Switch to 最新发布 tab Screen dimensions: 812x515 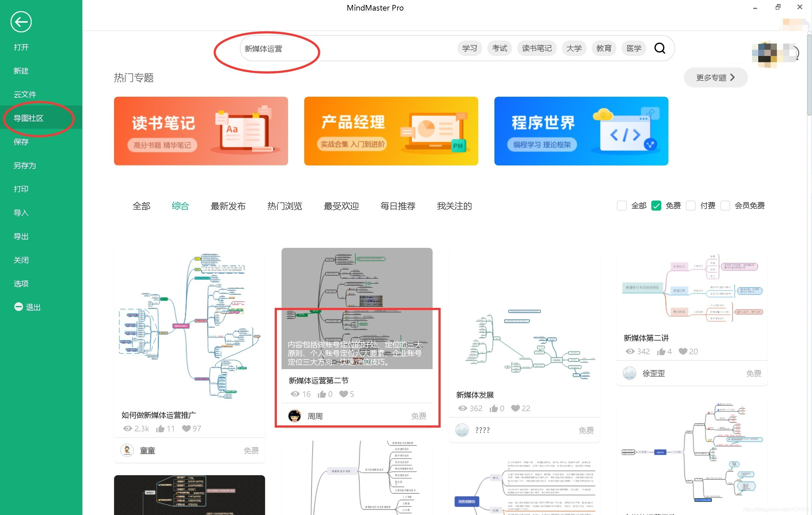click(228, 206)
